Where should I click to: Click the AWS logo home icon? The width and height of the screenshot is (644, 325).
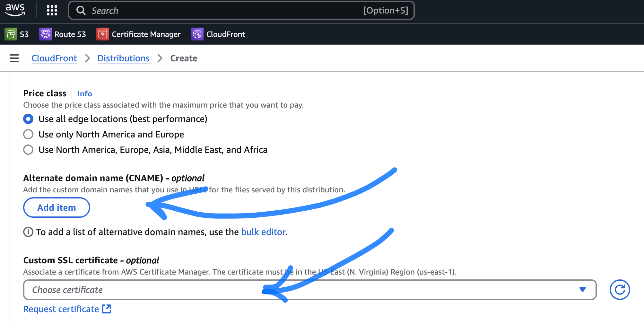coord(15,10)
